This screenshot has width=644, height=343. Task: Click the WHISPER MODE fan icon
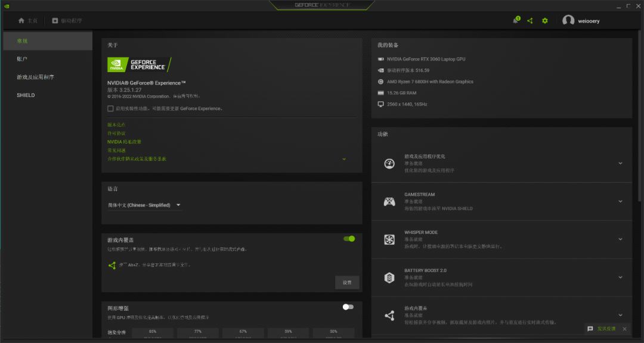[389, 239]
